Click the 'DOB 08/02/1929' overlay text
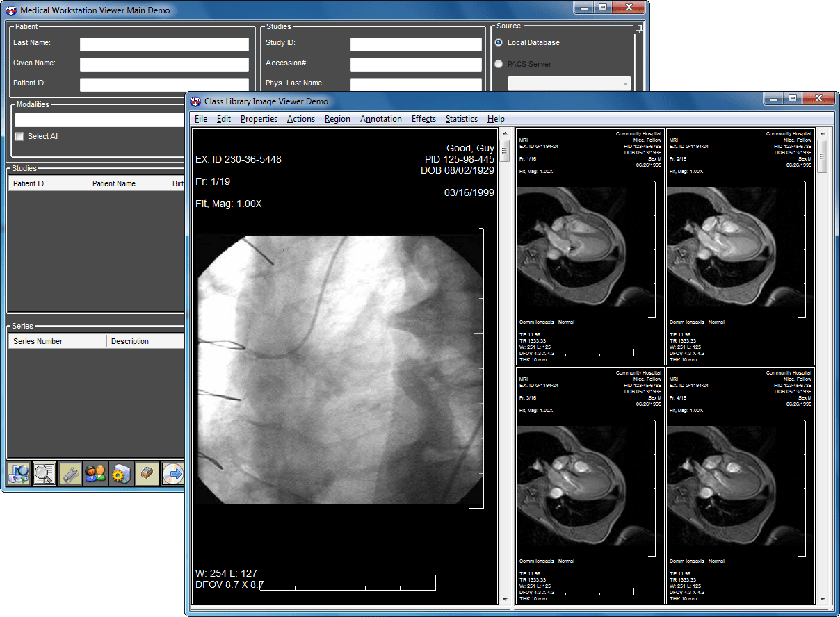The image size is (840, 617). 458,170
